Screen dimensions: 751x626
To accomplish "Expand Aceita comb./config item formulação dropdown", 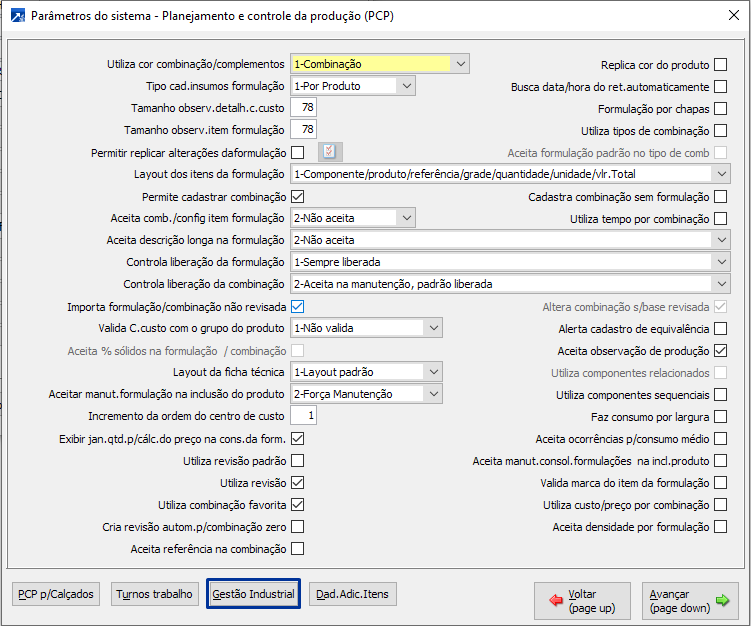I will (x=353, y=218).
